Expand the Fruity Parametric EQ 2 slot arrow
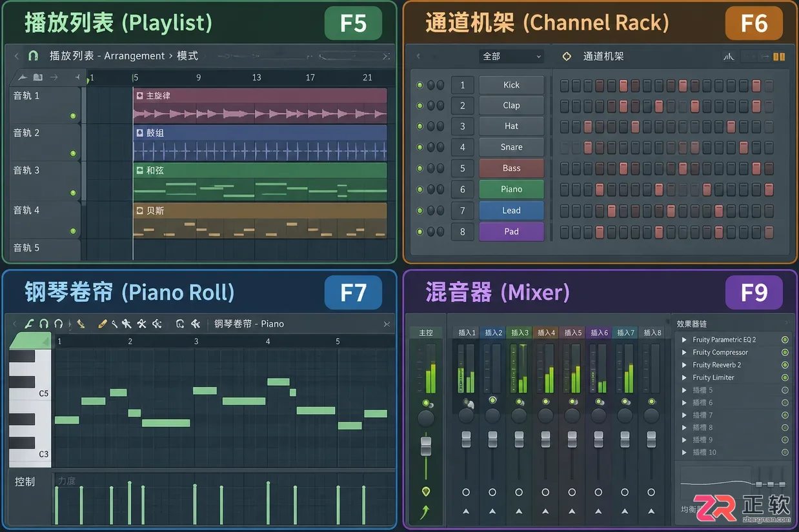Screen dimensions: 799x532 (x=684, y=340)
